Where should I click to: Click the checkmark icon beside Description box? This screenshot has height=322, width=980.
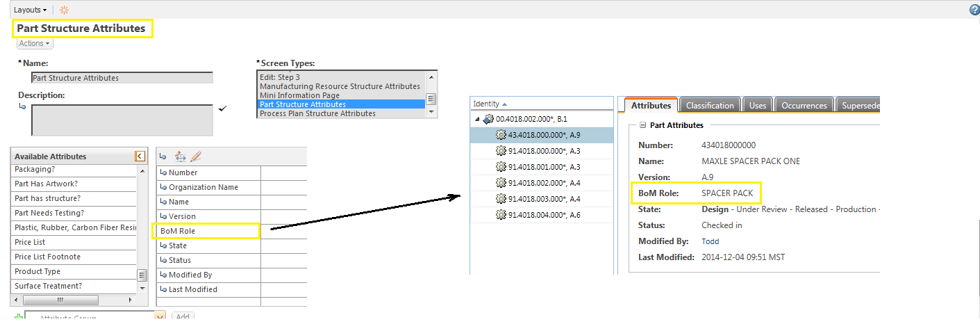223,108
